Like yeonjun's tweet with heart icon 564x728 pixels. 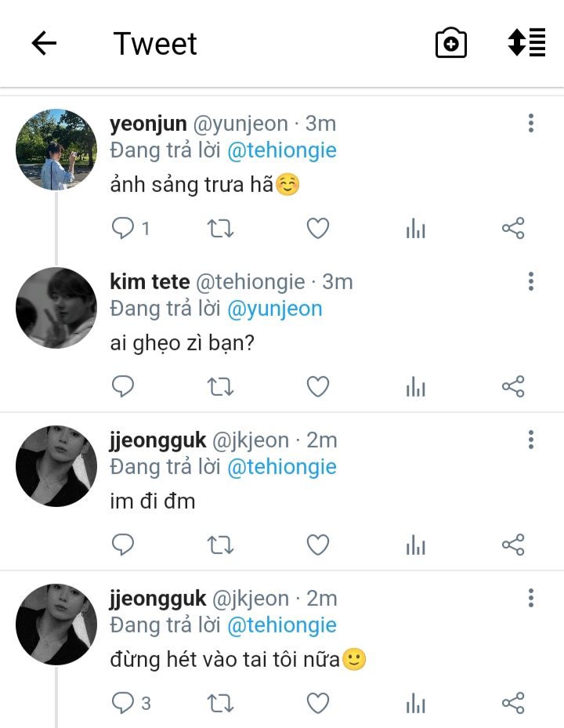click(318, 228)
